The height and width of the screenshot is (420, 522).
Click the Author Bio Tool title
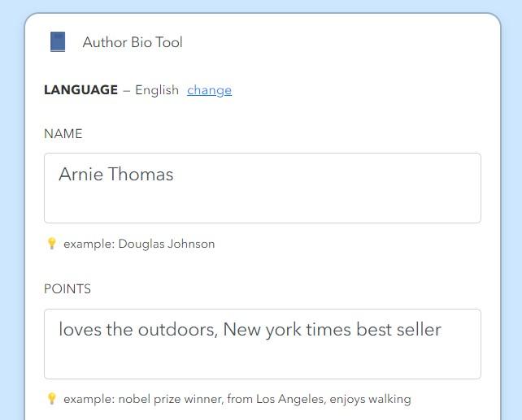click(x=133, y=42)
